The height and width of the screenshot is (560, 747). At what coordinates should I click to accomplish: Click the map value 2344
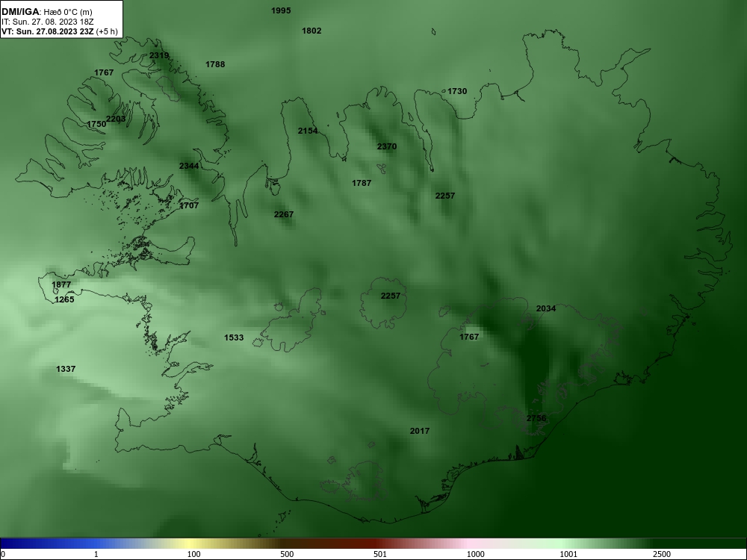click(x=189, y=166)
